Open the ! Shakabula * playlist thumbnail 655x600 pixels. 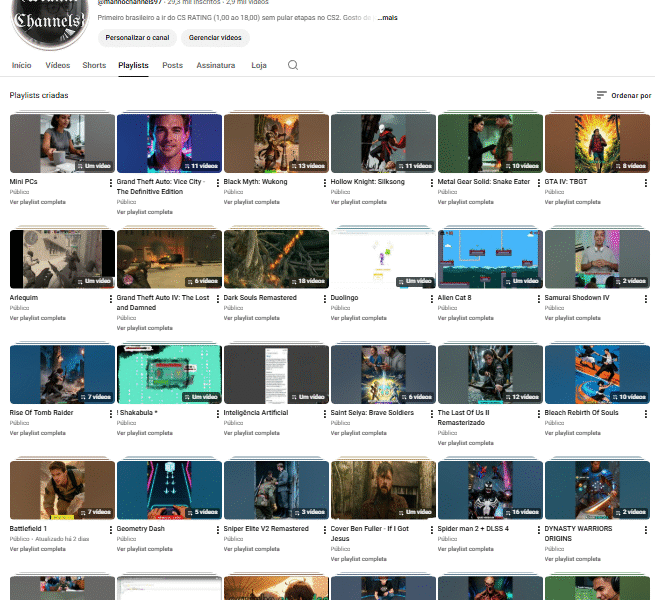click(169, 374)
